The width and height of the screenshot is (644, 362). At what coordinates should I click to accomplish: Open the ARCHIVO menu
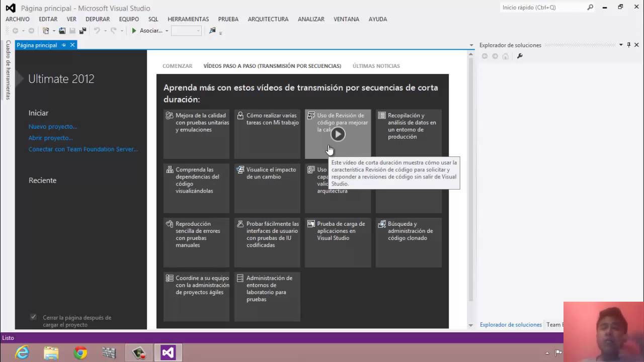(x=18, y=19)
